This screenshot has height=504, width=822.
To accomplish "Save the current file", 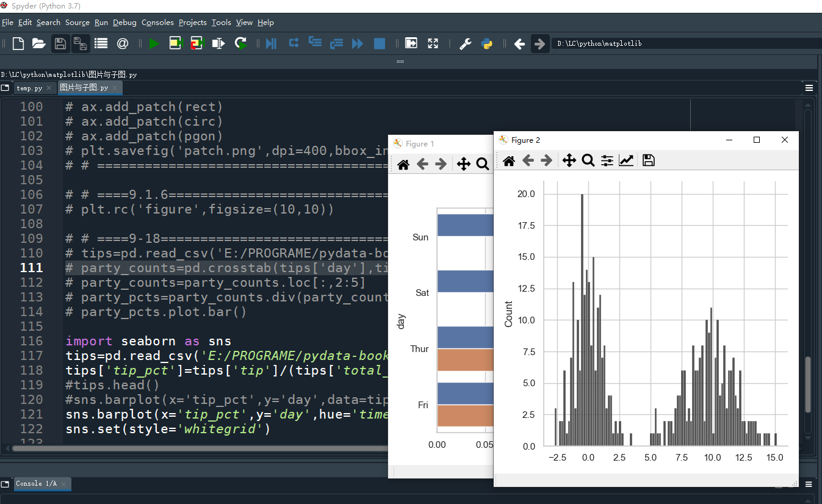I will point(60,43).
